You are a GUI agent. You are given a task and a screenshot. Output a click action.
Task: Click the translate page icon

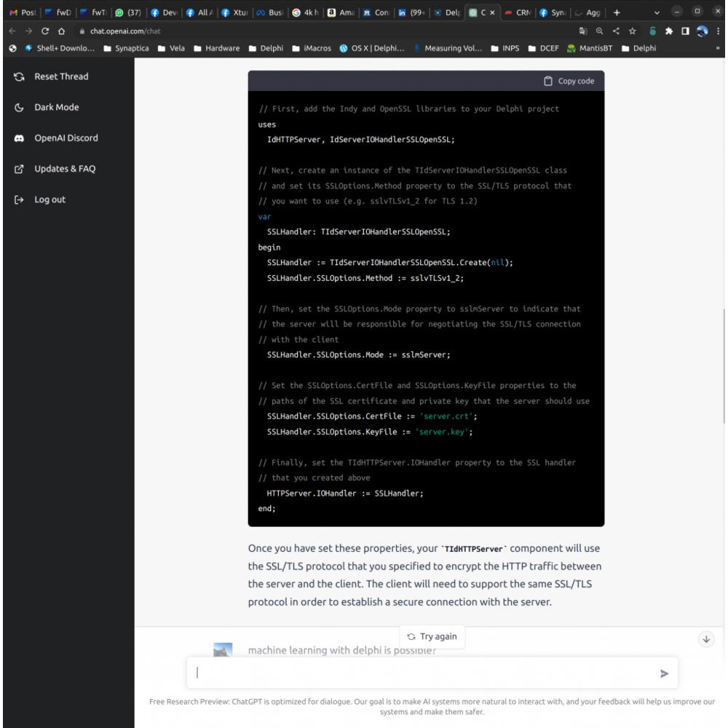tap(582, 31)
